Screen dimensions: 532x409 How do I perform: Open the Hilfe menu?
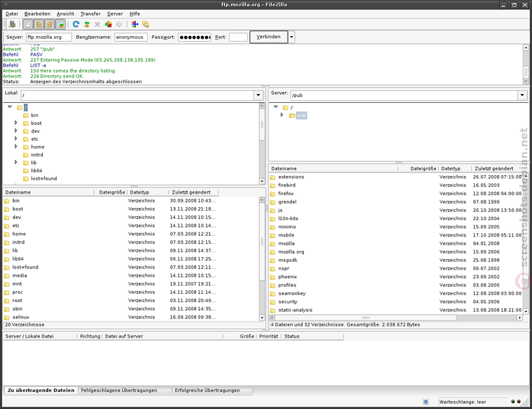[135, 14]
